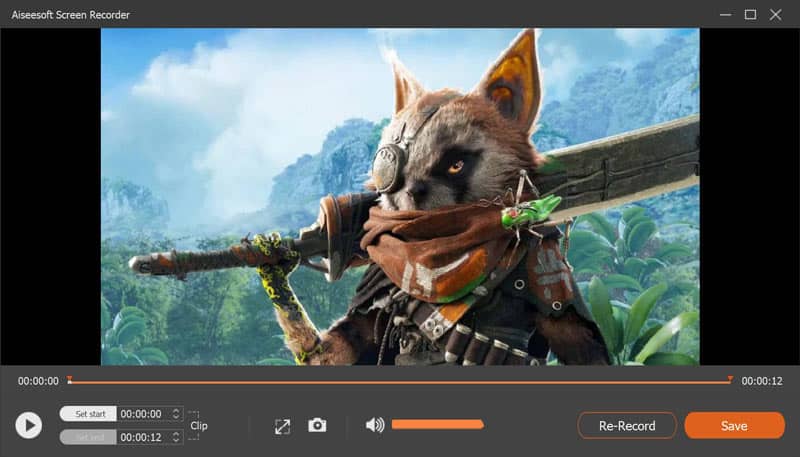
Task: Click the greyed Set end button
Action: point(88,437)
